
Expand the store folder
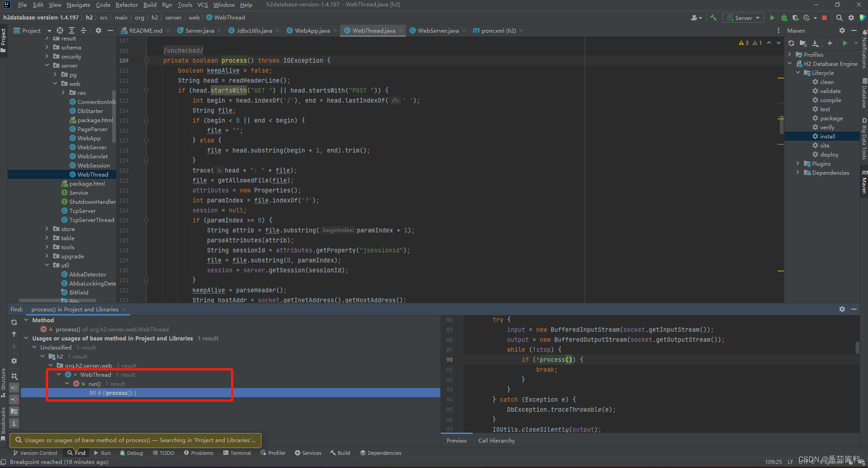tap(47, 229)
